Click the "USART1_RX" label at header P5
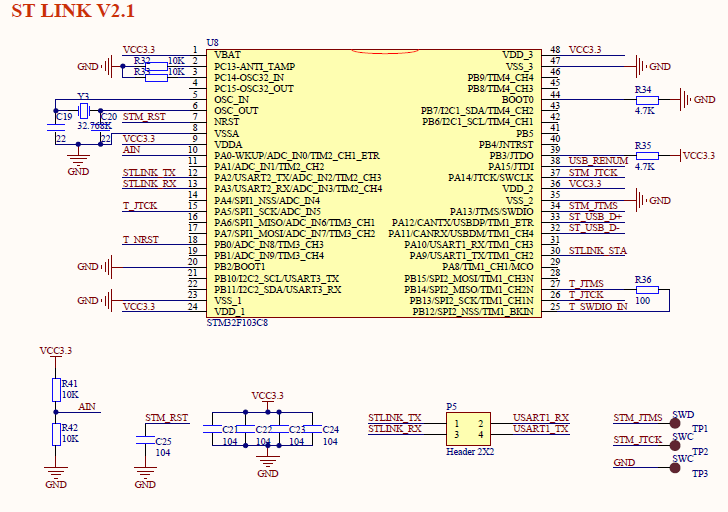The width and height of the screenshot is (728, 512). (x=541, y=418)
